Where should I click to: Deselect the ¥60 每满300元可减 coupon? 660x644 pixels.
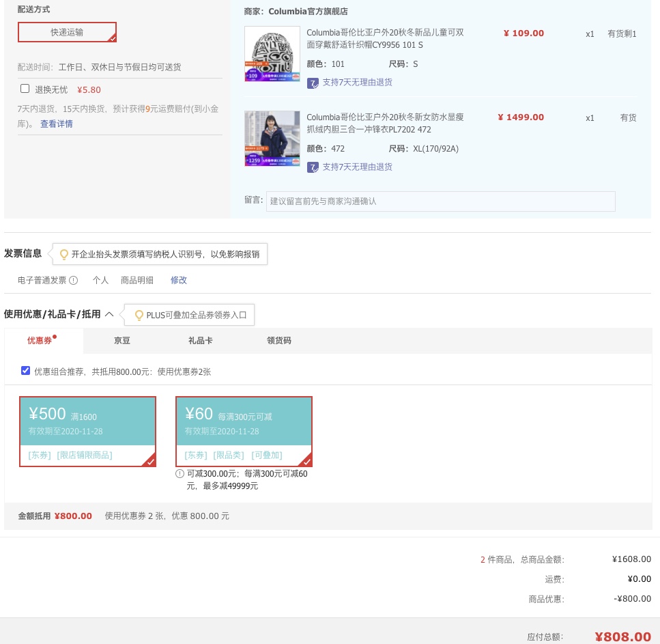click(244, 432)
